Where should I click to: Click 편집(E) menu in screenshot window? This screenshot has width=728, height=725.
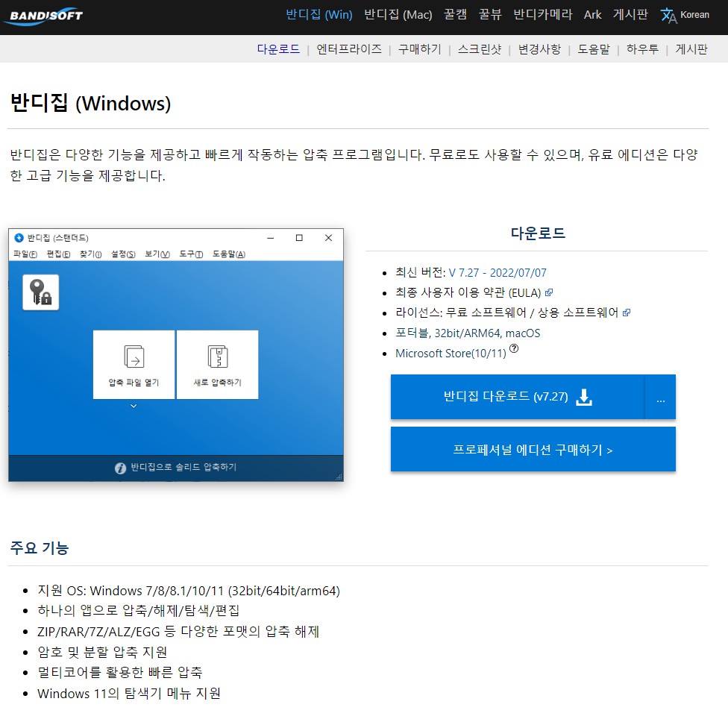point(58,254)
